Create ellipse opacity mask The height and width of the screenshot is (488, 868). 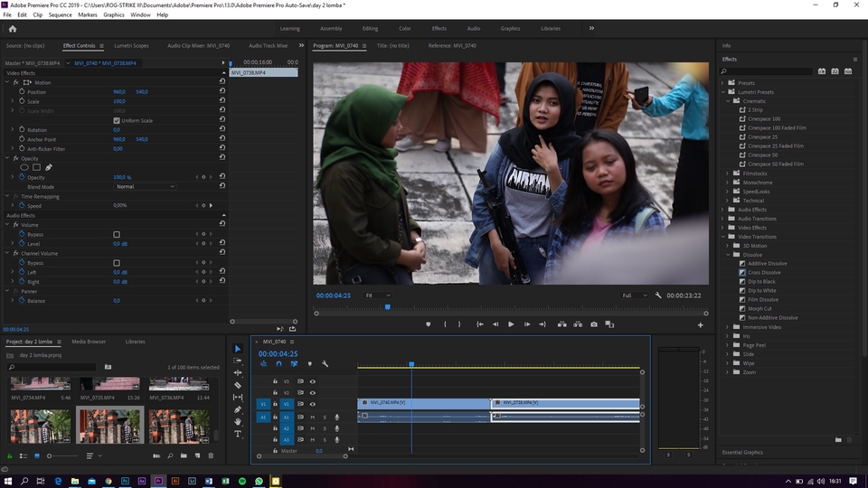click(x=24, y=167)
